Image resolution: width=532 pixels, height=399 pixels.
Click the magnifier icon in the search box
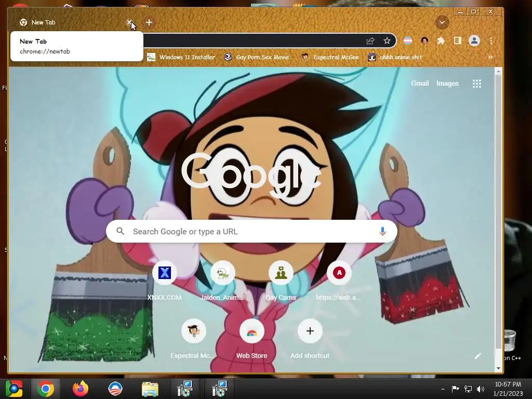pos(120,231)
